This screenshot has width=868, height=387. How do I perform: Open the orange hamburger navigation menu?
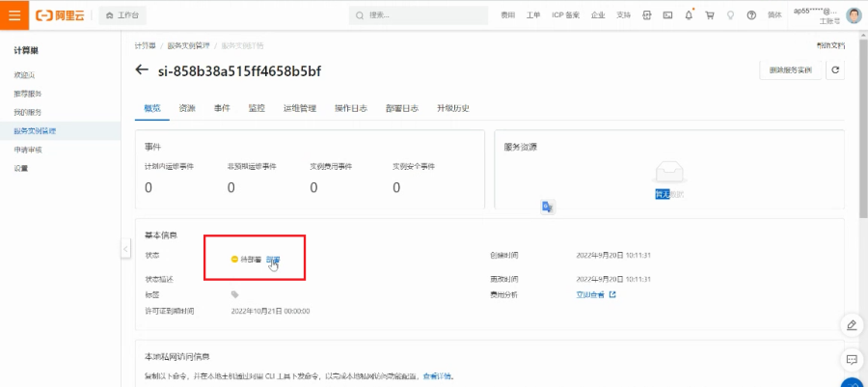pos(14,14)
